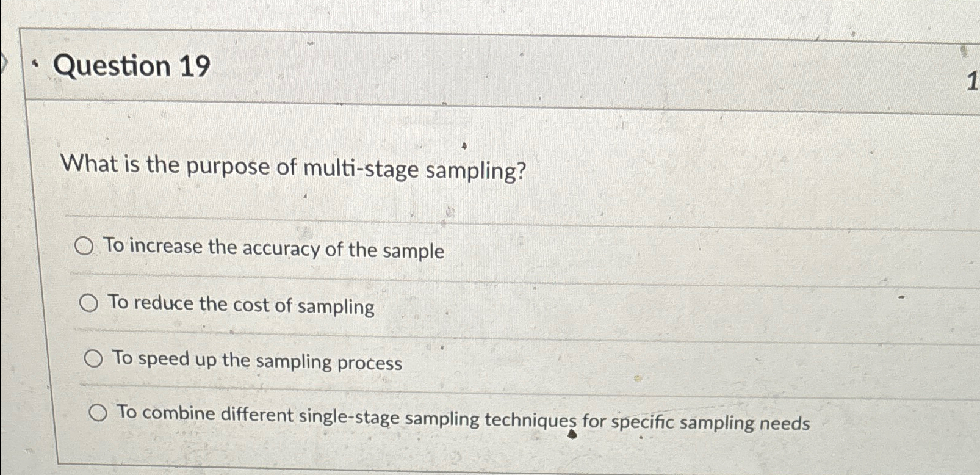
Task: Click the label text "To reduce the cost of sampling"
Action: tap(240, 304)
